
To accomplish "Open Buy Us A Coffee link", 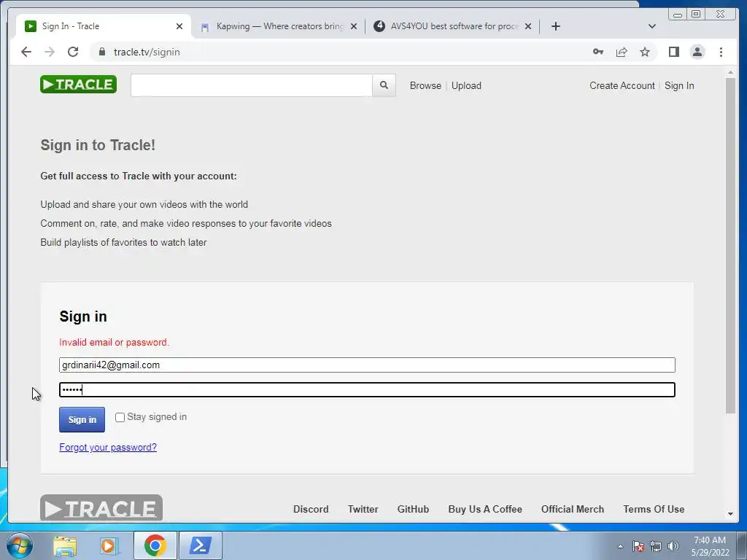I will (x=485, y=509).
